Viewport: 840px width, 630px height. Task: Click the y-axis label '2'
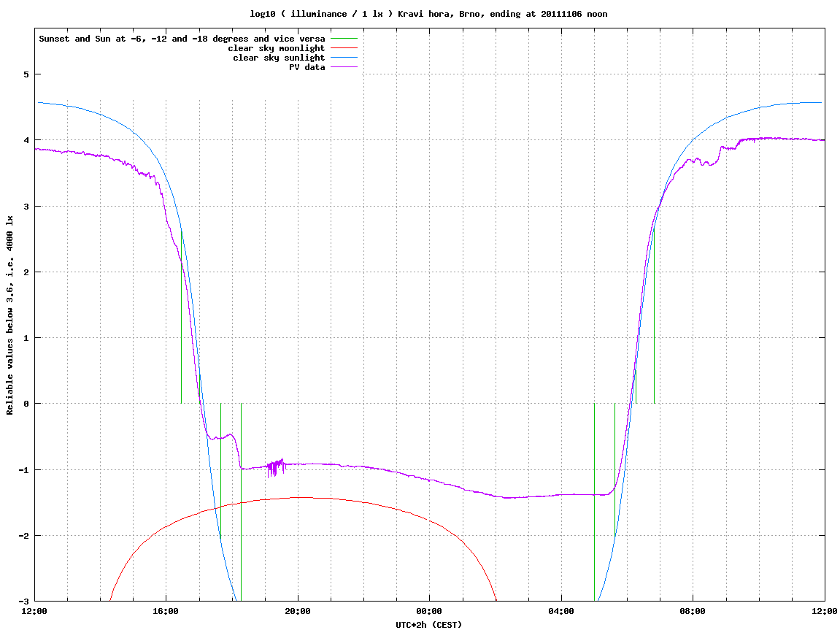coord(26,272)
